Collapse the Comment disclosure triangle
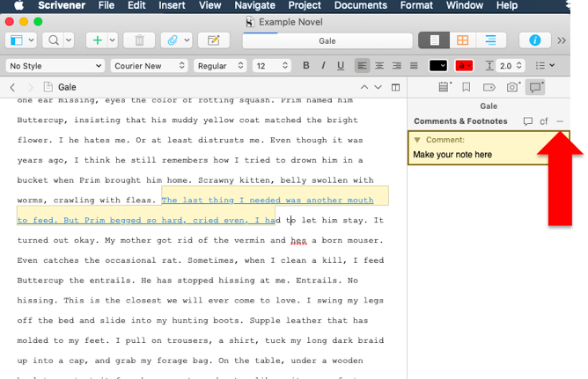588x379 pixels. click(416, 140)
